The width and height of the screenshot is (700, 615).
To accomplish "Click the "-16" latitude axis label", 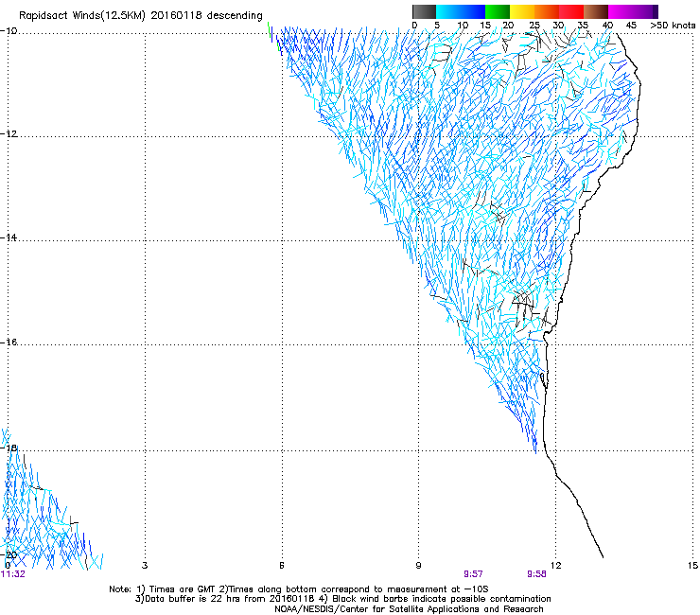I will pos(9,343).
